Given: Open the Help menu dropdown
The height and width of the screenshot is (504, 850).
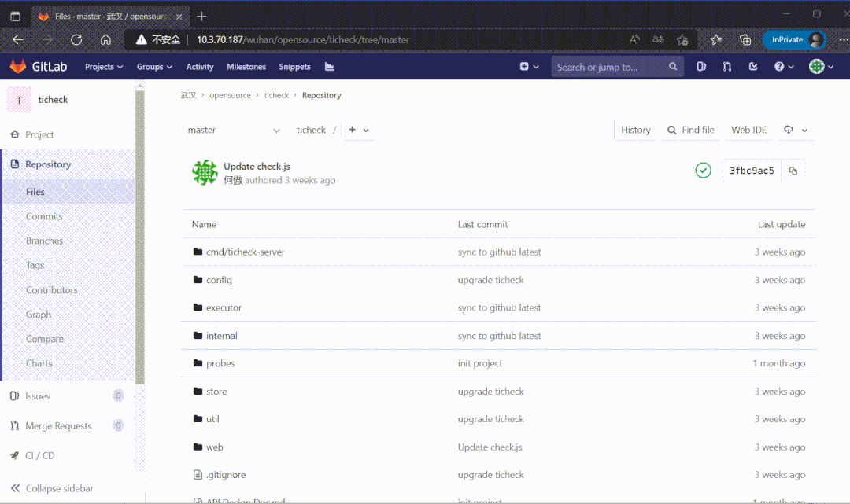Looking at the screenshot, I should (783, 67).
